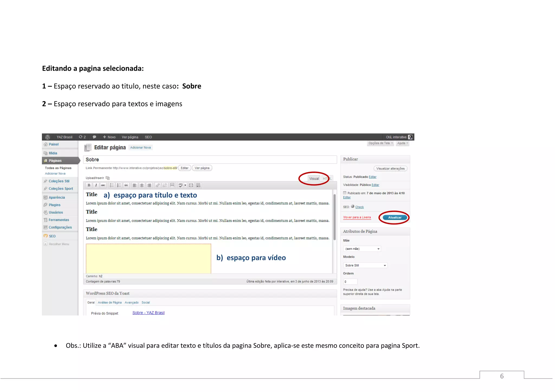
Task: Insert an ordered numbered list
Action: click(x=119, y=185)
